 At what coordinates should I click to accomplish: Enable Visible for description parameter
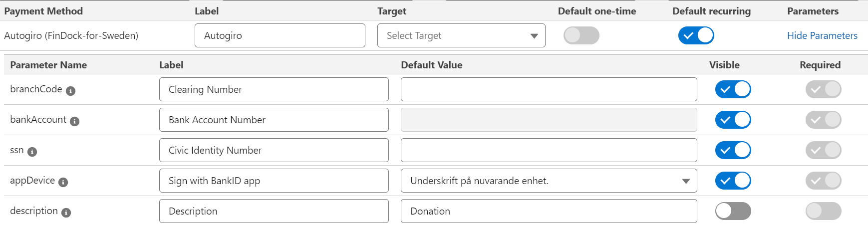coord(733,211)
